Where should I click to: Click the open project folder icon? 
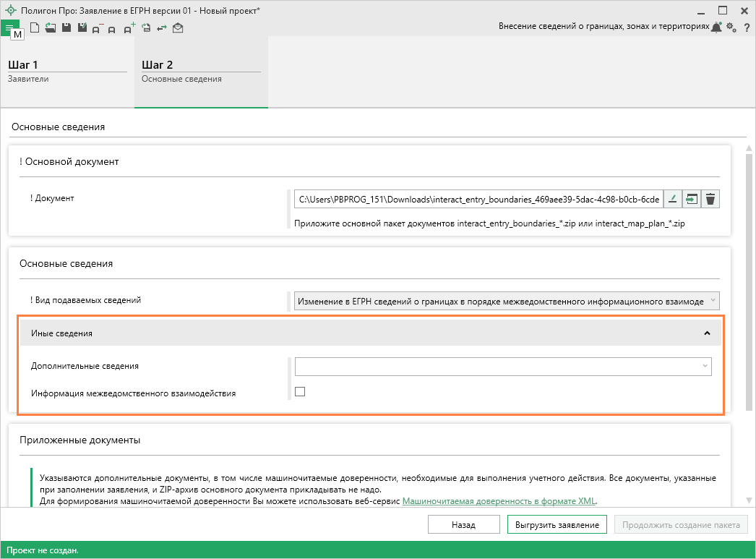coord(50,28)
